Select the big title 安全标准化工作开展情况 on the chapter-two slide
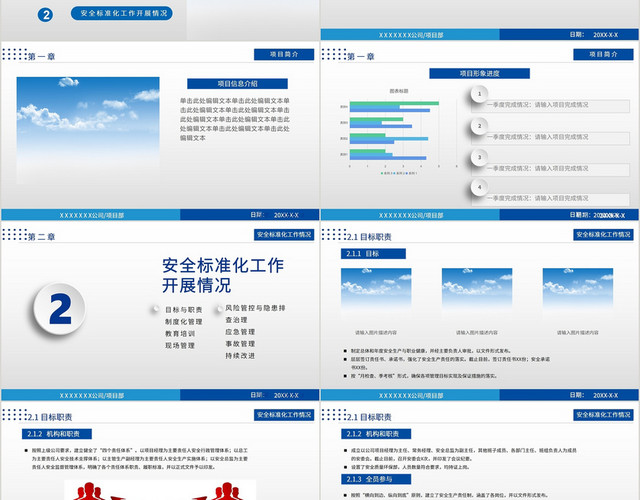The height and width of the screenshot is (500, 640). pyautogui.click(x=223, y=275)
